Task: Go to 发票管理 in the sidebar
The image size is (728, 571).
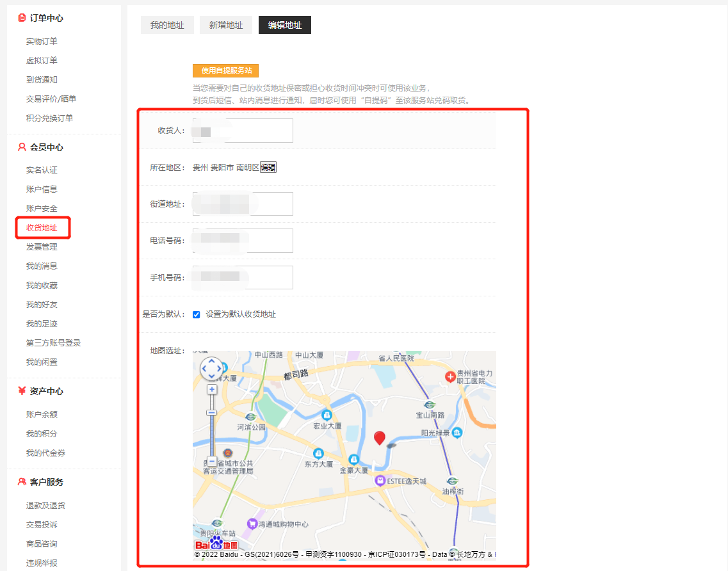Action: click(42, 246)
